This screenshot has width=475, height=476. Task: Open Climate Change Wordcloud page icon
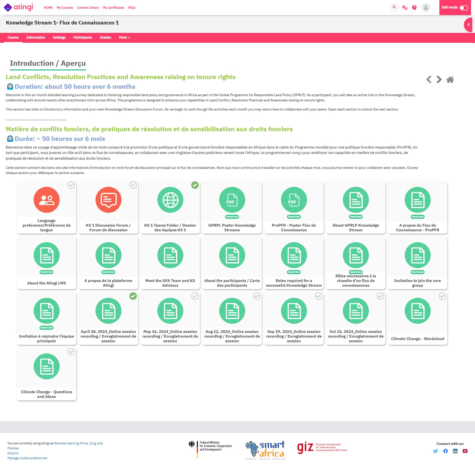(418, 311)
